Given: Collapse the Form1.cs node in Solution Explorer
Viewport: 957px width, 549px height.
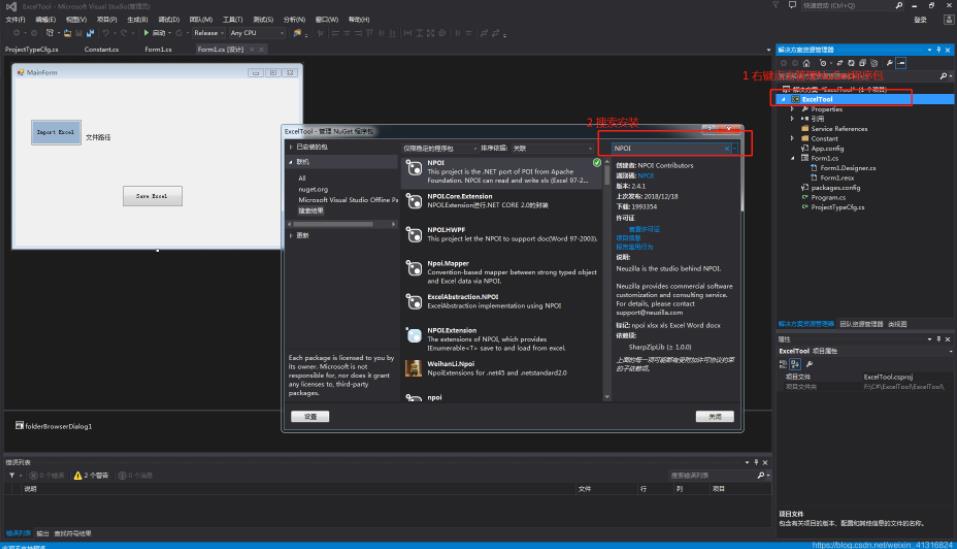Looking at the screenshot, I should pos(792,158).
